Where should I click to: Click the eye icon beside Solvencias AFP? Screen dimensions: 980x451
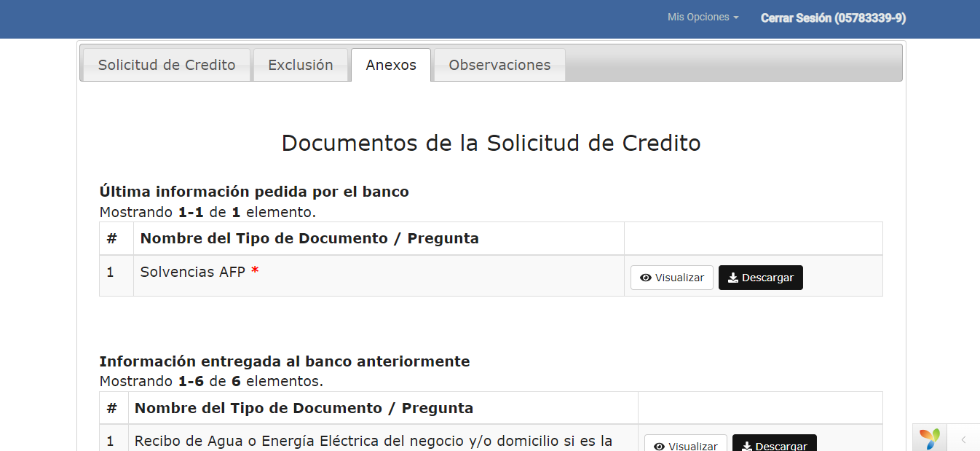pyautogui.click(x=646, y=278)
